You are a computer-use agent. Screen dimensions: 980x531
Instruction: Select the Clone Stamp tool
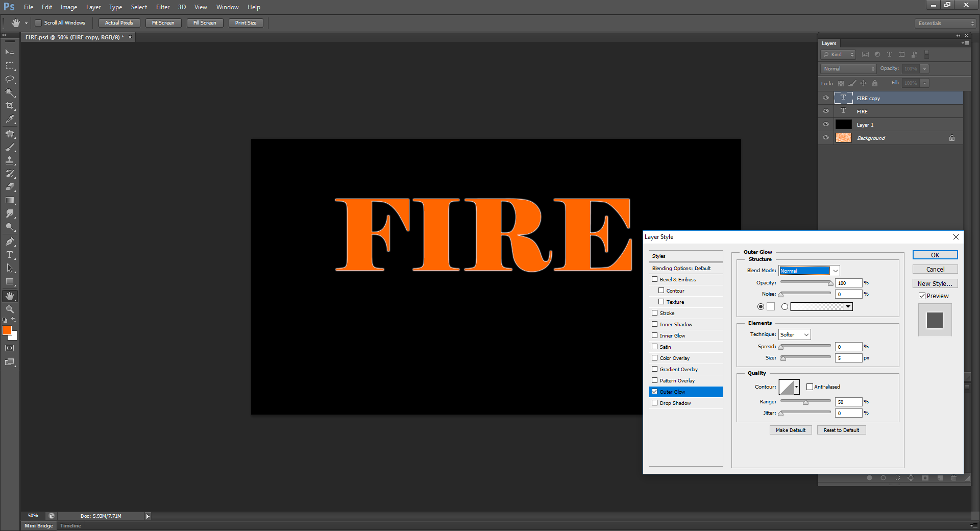point(10,160)
